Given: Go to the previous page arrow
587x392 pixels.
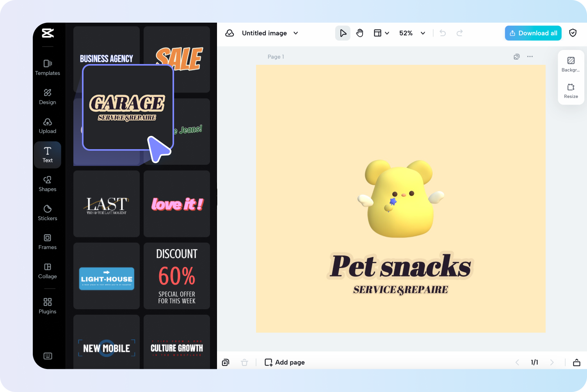Looking at the screenshot, I should coord(517,362).
